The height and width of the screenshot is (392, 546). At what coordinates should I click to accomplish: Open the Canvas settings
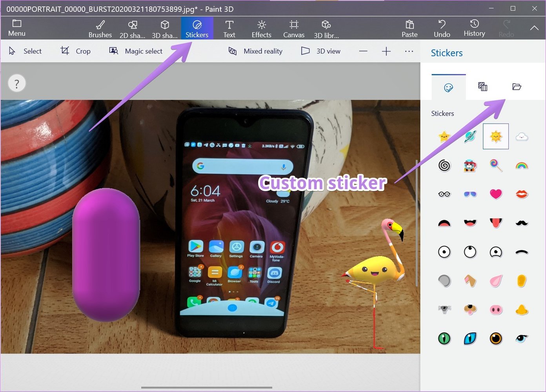pos(293,28)
